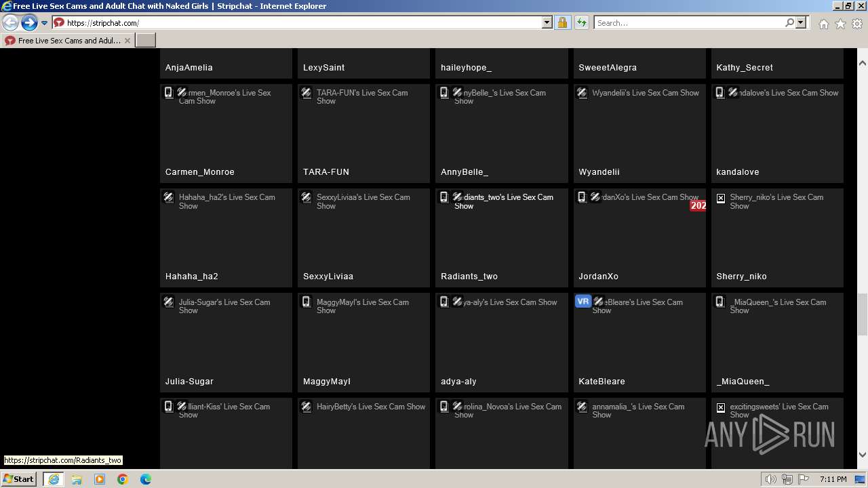The height and width of the screenshot is (488, 868).
Task: View the security lock report icon
Action: click(x=562, y=23)
